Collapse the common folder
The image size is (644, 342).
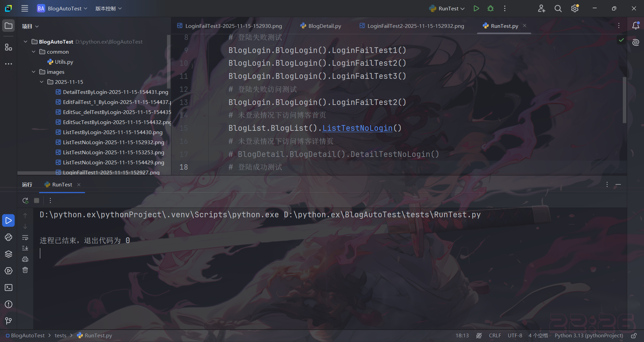[34, 52]
